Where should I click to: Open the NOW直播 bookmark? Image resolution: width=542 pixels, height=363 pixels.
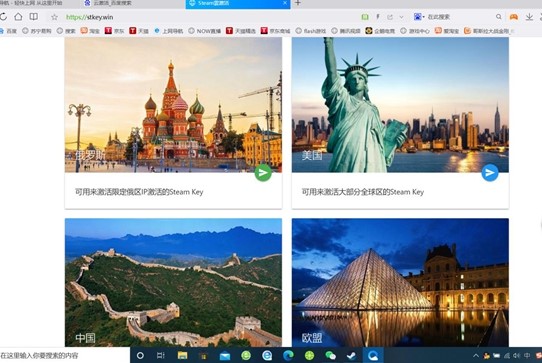(x=205, y=31)
